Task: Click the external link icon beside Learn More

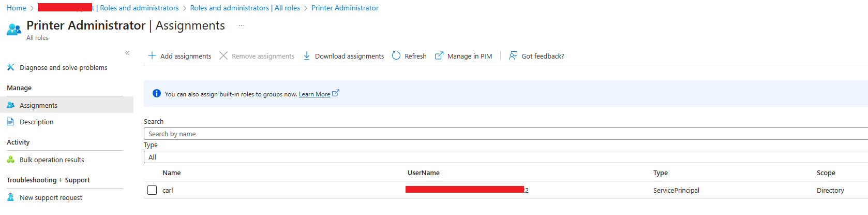Action: (x=336, y=93)
